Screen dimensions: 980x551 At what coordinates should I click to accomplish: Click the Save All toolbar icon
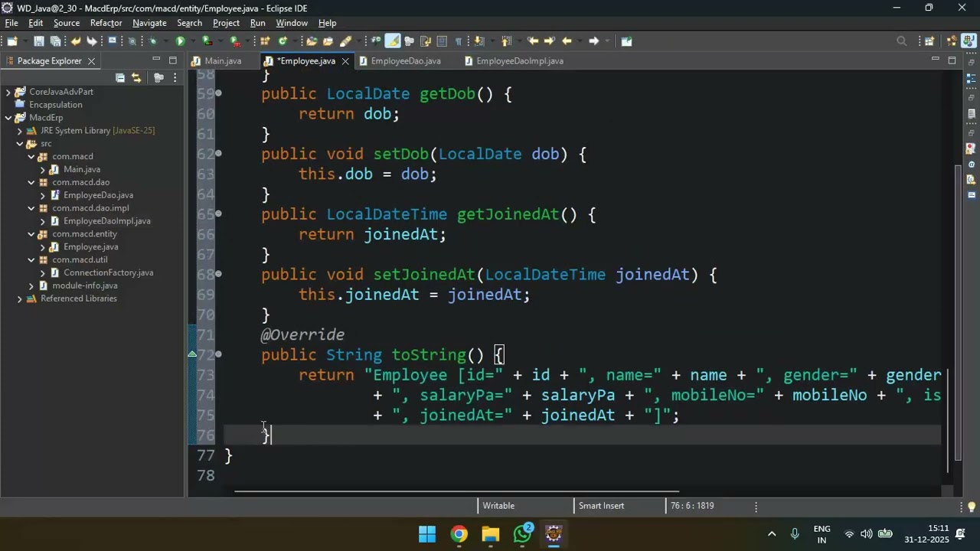pyautogui.click(x=55, y=41)
